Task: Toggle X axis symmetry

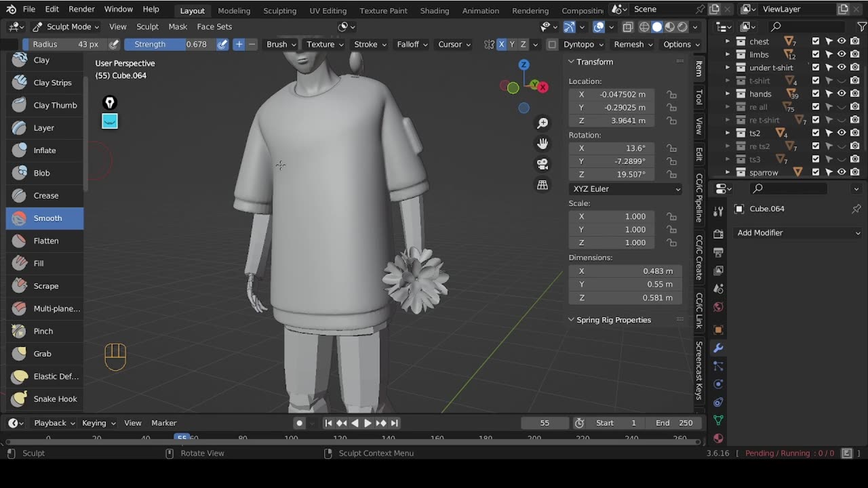Action: pos(502,44)
